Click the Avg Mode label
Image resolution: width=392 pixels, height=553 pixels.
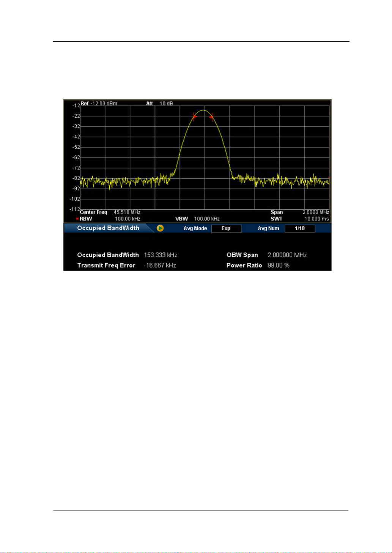195,228
